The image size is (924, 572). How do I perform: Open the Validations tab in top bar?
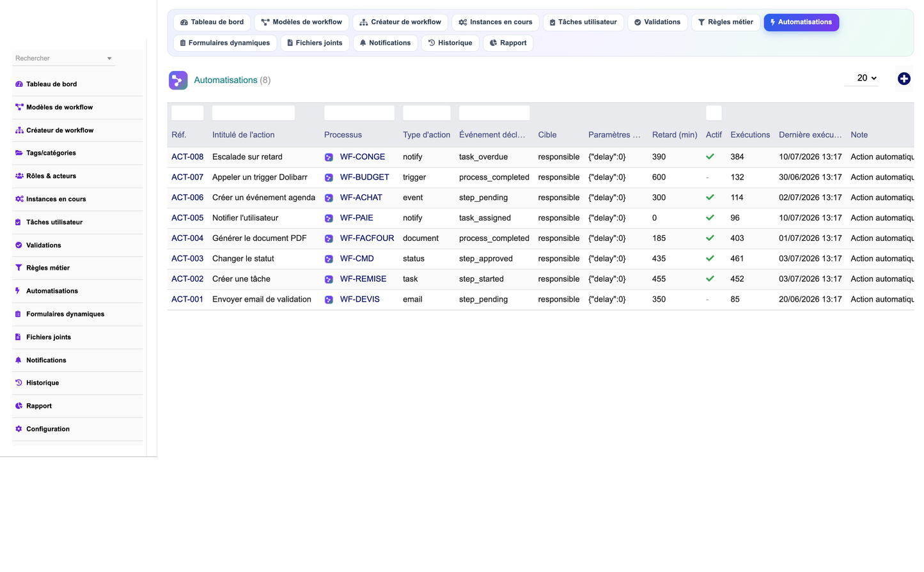657,22
